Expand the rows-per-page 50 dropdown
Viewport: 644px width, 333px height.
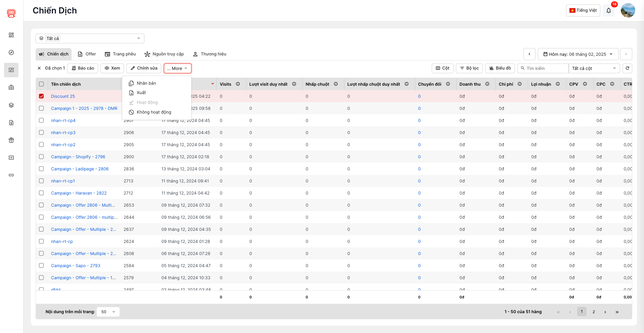pos(108,312)
